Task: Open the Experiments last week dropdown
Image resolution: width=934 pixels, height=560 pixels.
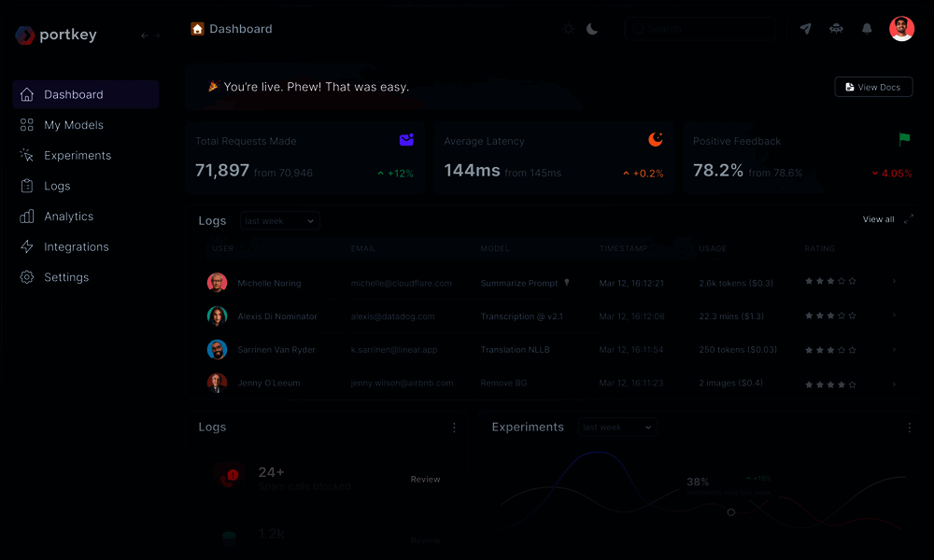Action: click(x=617, y=427)
